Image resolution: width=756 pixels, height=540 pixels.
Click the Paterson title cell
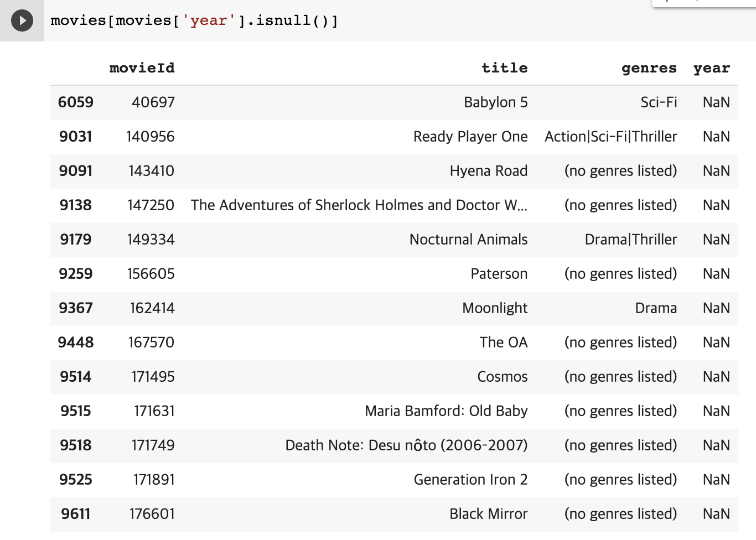point(499,274)
